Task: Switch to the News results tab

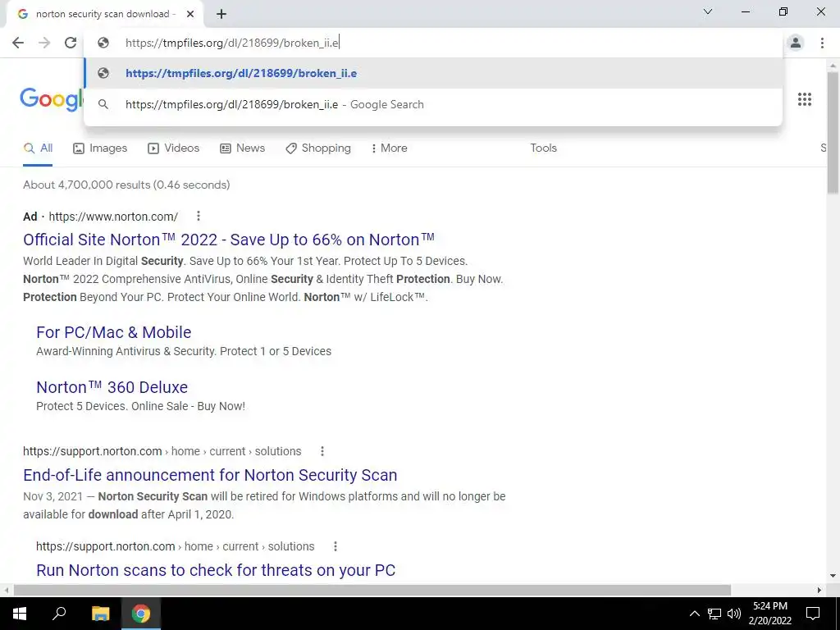Action: point(243,148)
